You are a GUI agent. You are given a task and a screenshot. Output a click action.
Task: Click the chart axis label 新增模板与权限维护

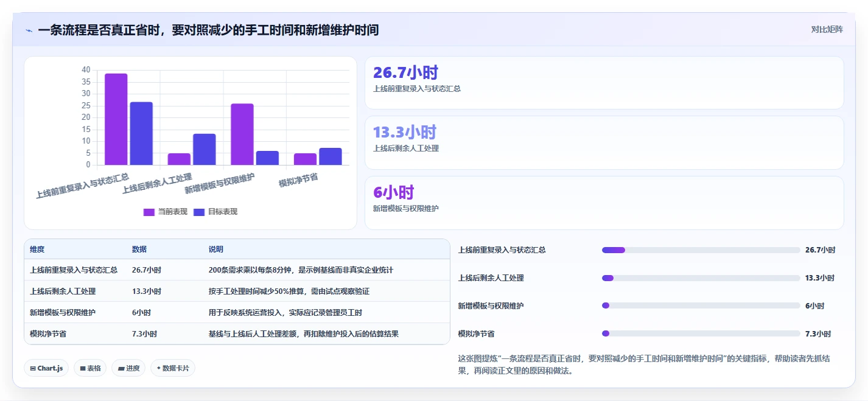pyautogui.click(x=220, y=183)
